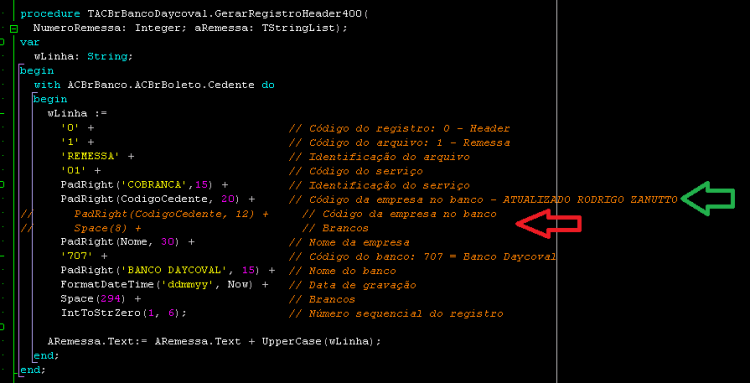The image size is (750, 383).
Task: Click the 'NumeroRemessa: Integer' parameter
Action: pyautogui.click(x=107, y=28)
